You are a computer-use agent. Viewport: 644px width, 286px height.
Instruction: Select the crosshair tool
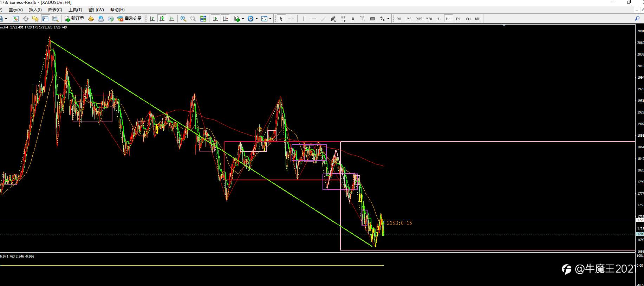(291, 19)
